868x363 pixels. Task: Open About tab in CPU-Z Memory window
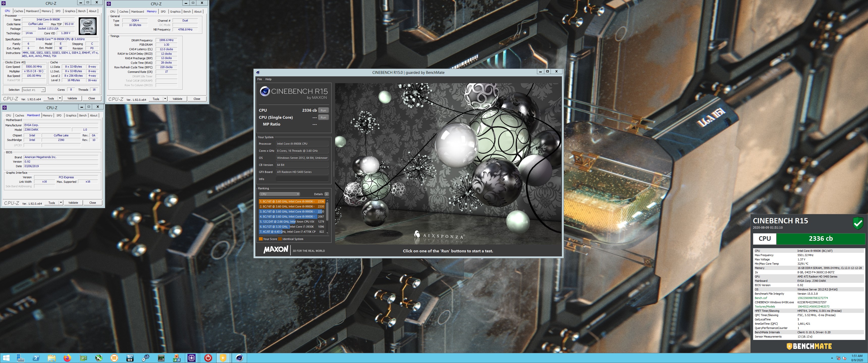(198, 11)
